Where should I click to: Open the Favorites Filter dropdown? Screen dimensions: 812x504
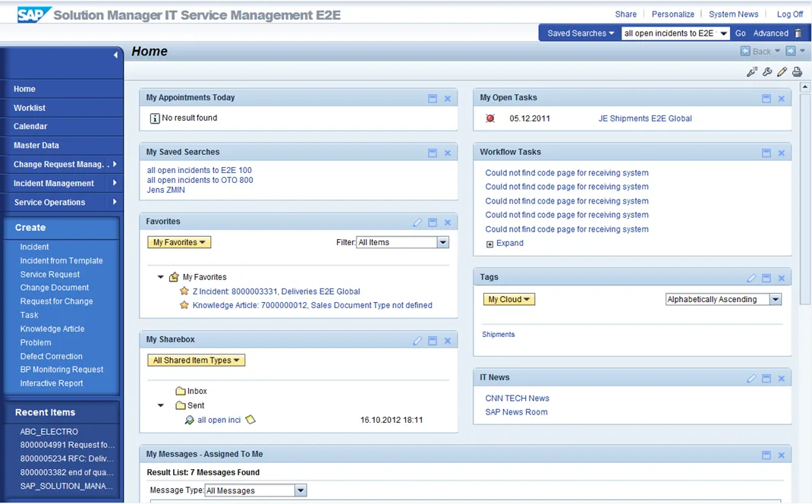[x=443, y=242]
